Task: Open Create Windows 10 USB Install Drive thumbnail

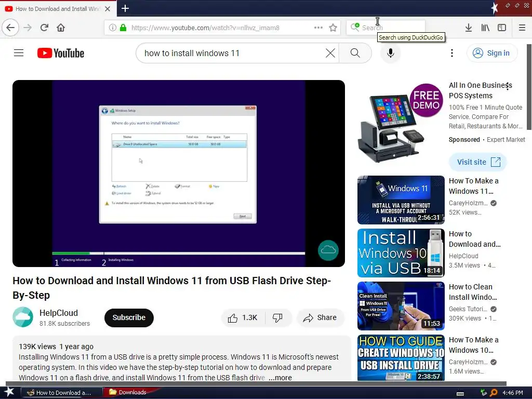Action: (x=401, y=357)
